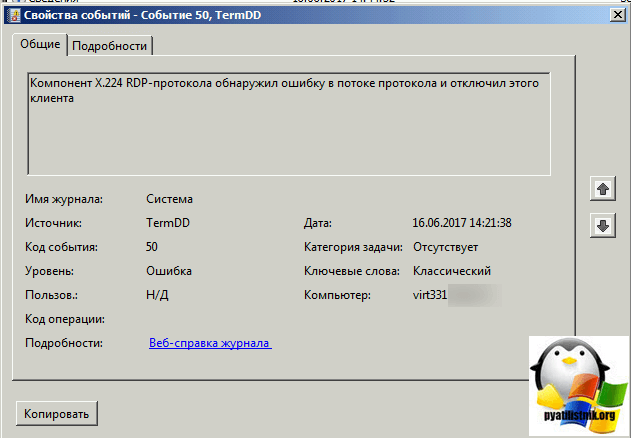Image resolution: width=631 pixels, height=438 pixels.
Task: Click the Копировать button
Action: point(57,413)
